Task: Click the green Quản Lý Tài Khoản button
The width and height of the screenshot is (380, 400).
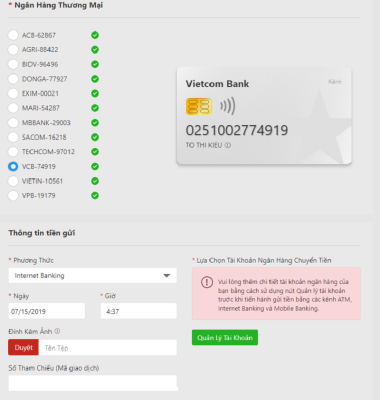Action: click(225, 337)
